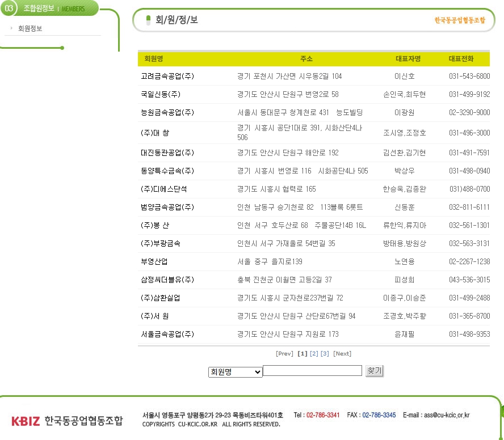Click the [Prev] pagination link

click(x=284, y=354)
